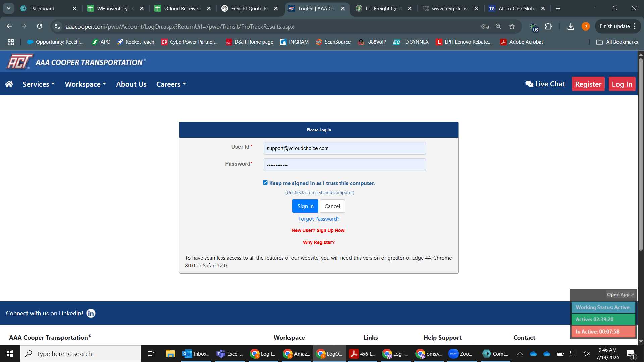Click the User Id input field
Image resolution: width=644 pixels, height=362 pixels.
(x=344, y=148)
